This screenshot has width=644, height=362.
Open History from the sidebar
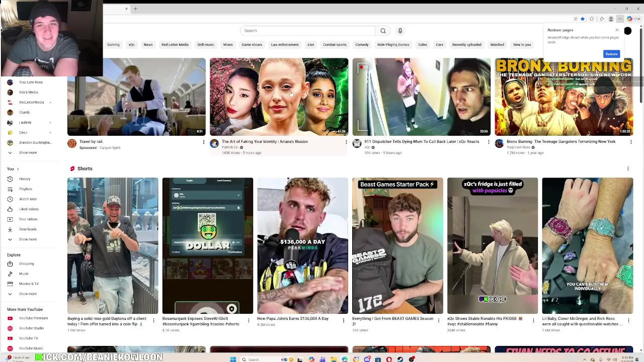pos(24,179)
